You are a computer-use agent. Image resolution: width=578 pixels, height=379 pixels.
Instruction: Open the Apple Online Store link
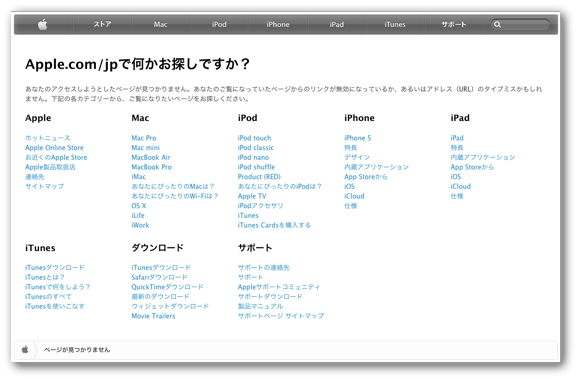[54, 147]
